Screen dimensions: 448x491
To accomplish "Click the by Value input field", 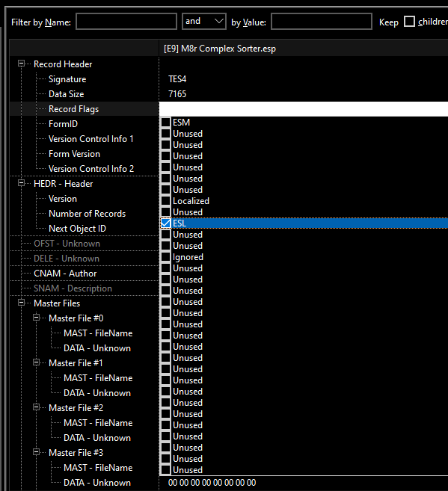I will (x=322, y=21).
